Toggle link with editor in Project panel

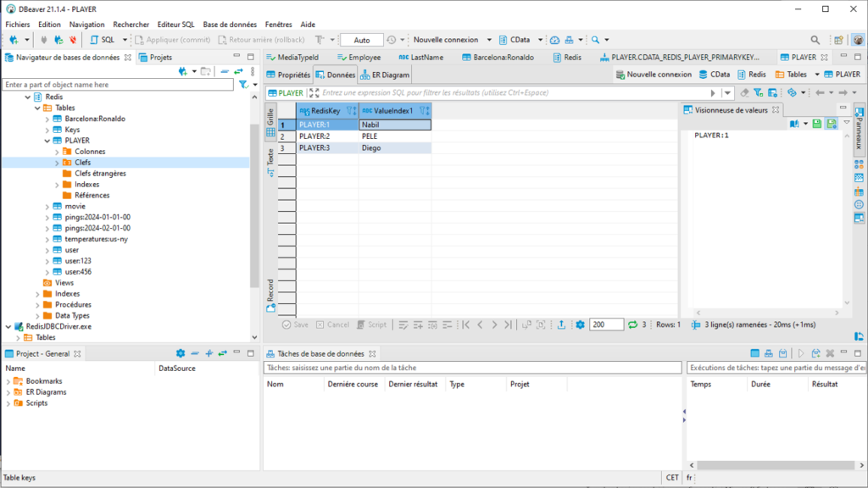[223, 353]
